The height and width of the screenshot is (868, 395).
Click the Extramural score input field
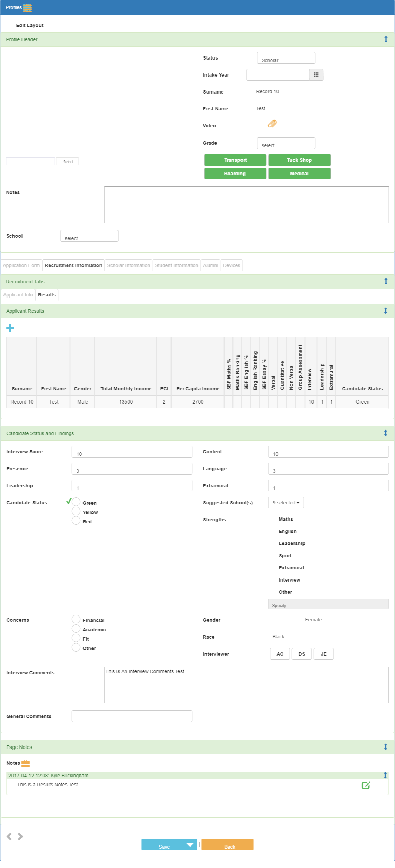pos(328,486)
